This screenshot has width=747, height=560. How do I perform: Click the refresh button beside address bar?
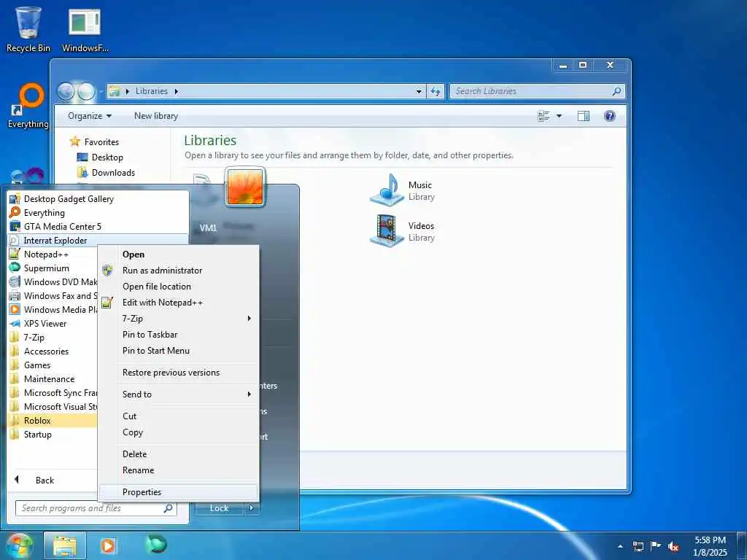tap(436, 91)
